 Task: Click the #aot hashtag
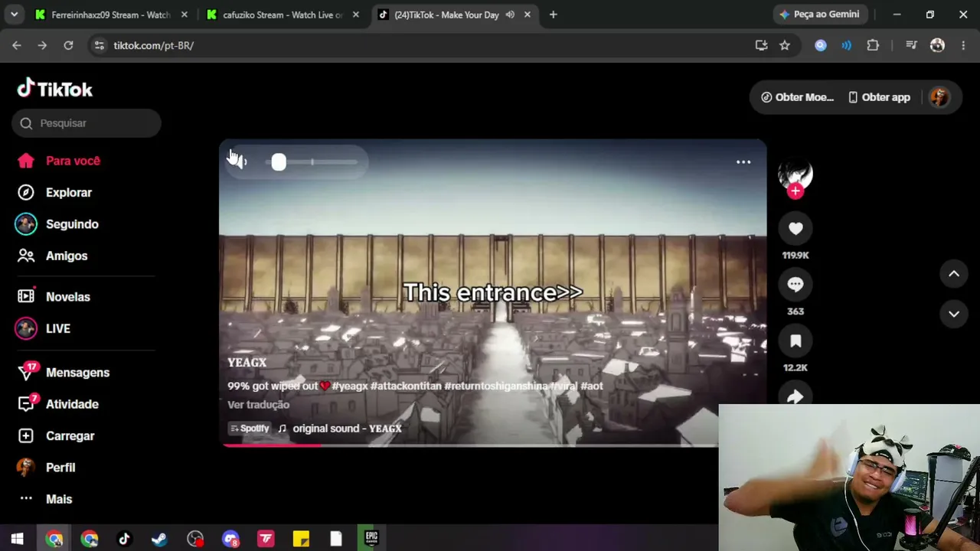[x=592, y=386]
